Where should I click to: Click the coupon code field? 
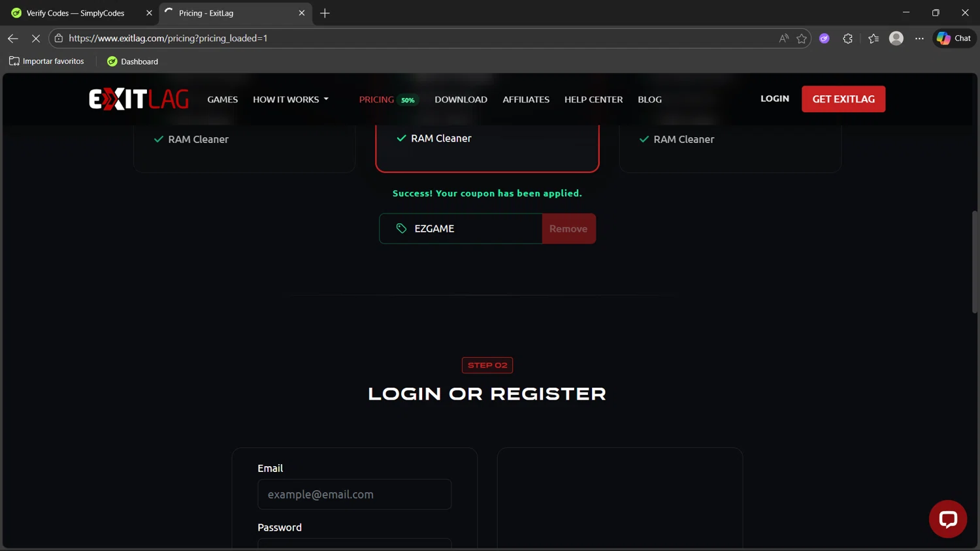(461, 228)
